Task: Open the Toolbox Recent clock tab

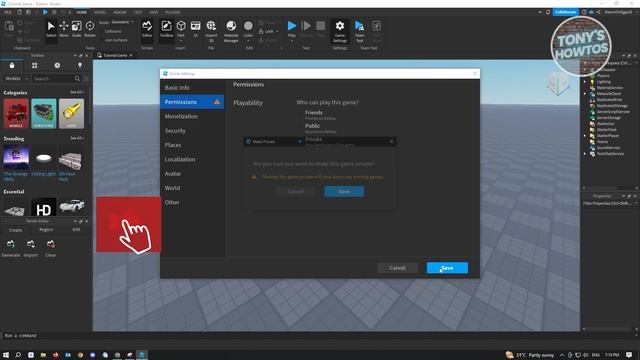Action: [x=57, y=65]
